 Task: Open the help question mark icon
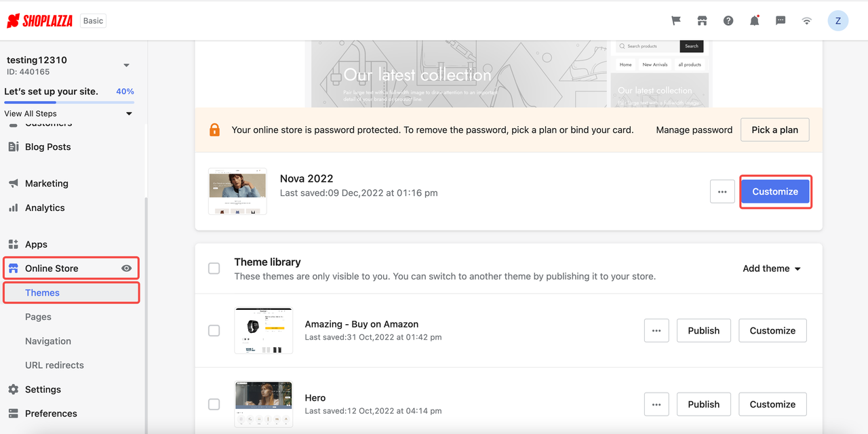(x=728, y=21)
